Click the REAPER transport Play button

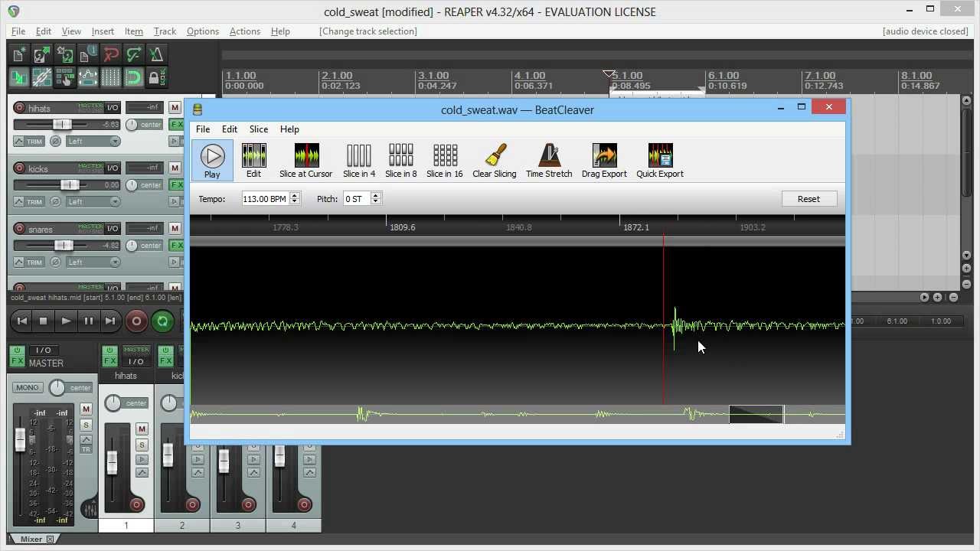tap(66, 321)
